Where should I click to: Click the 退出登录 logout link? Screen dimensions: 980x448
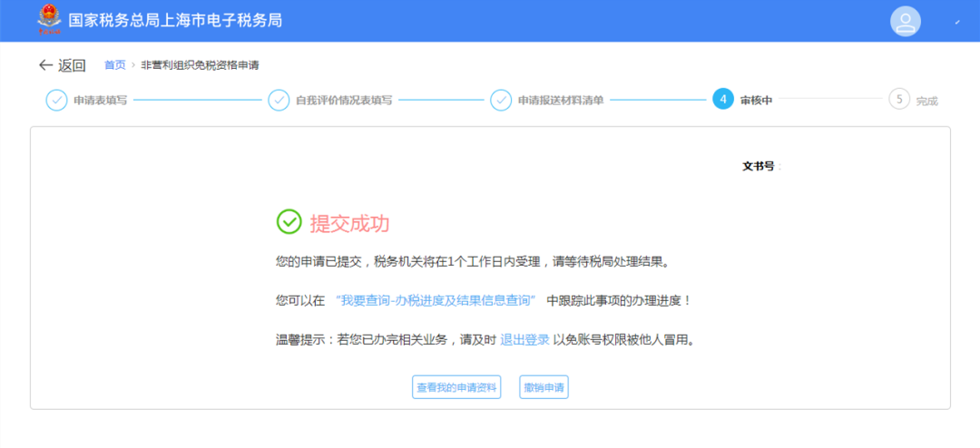click(x=524, y=340)
